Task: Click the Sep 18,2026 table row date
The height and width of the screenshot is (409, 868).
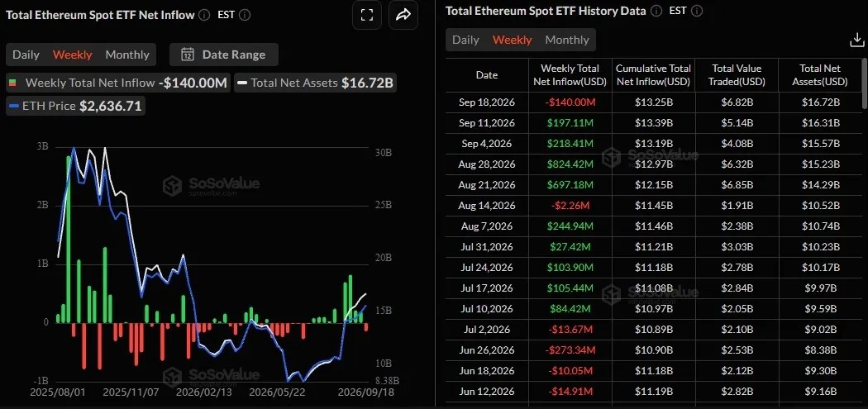Action: (x=487, y=102)
